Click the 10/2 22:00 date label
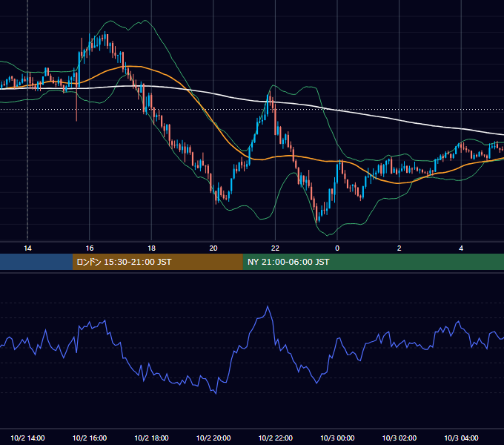This screenshot has width=504, height=445. click(276, 438)
